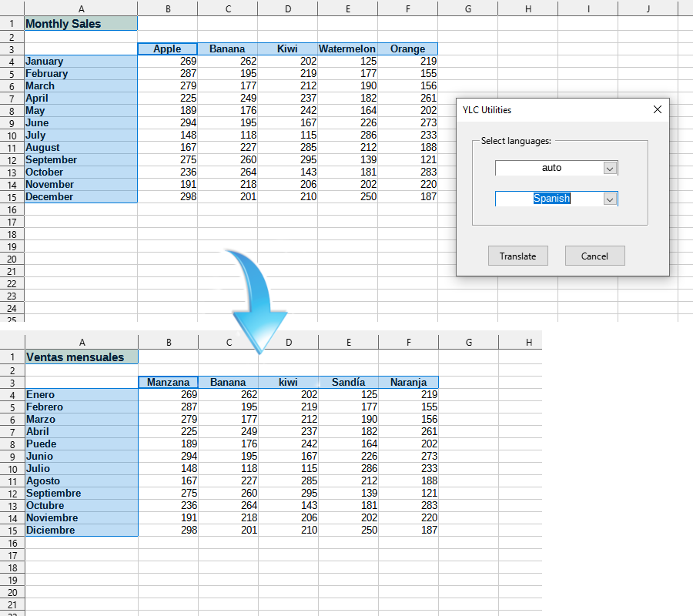Viewport: 693px width, 616px height.
Task: Select the 'Monthly Sales' title cell
Action: click(81, 24)
